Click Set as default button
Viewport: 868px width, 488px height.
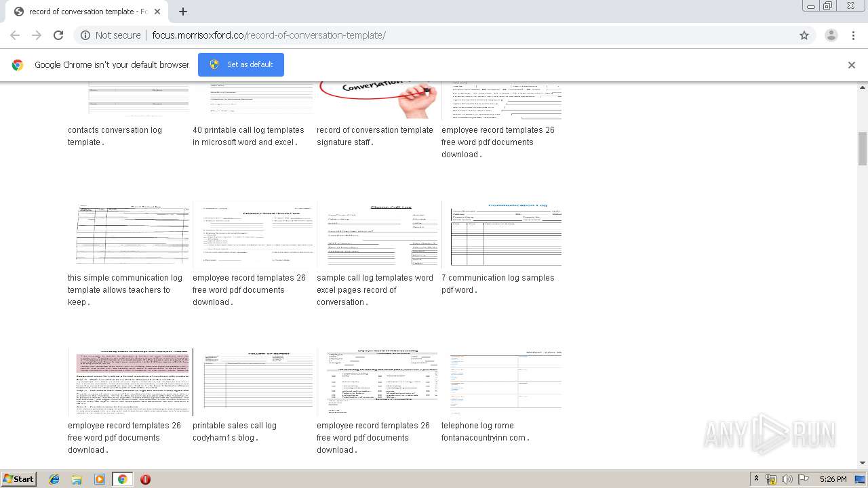click(x=241, y=64)
